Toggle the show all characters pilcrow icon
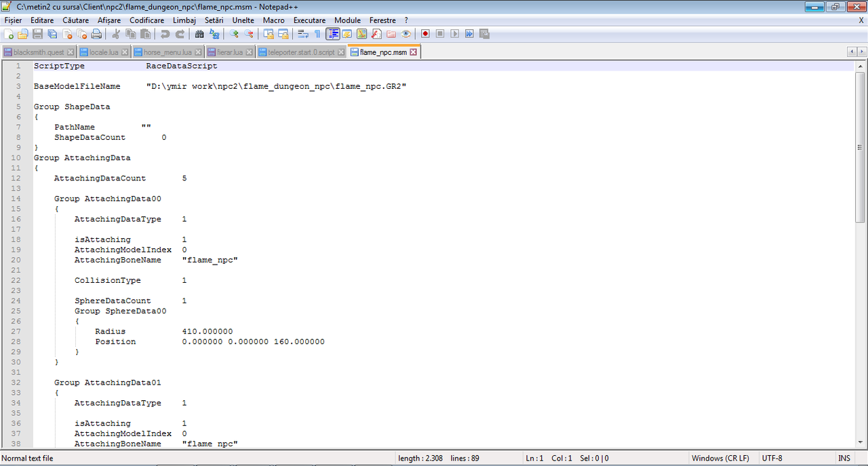 317,34
